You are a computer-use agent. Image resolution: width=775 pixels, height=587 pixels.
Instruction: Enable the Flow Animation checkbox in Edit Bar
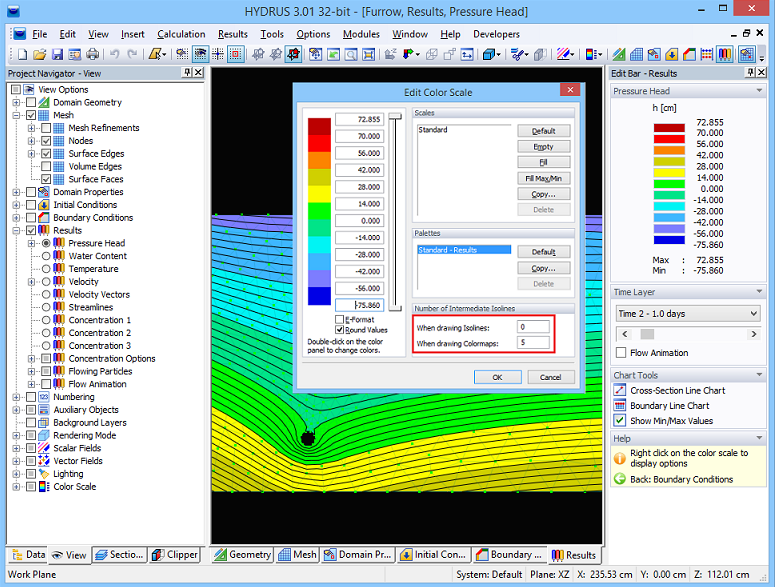click(x=621, y=353)
